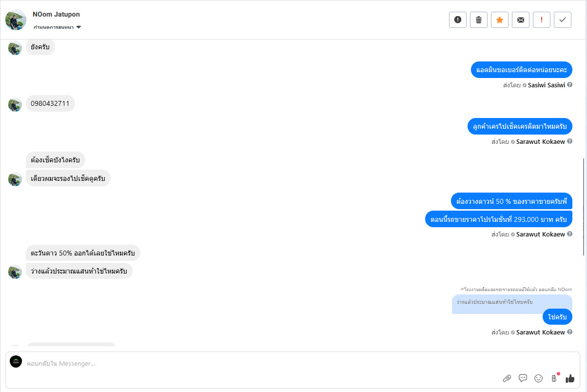Screen dimensions: 587x392
Task: Open NOom Jatupon profile picture in header
Action: click(16, 20)
